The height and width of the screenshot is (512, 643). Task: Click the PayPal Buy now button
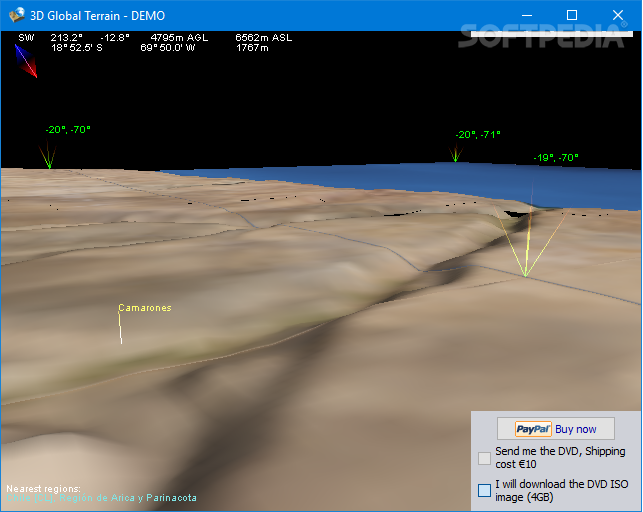pyautogui.click(x=556, y=429)
